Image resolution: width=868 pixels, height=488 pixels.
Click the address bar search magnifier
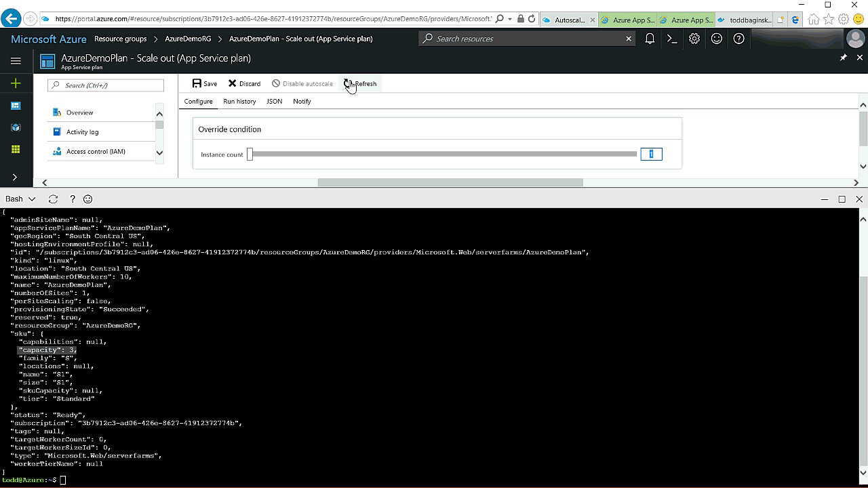pyautogui.click(x=500, y=19)
